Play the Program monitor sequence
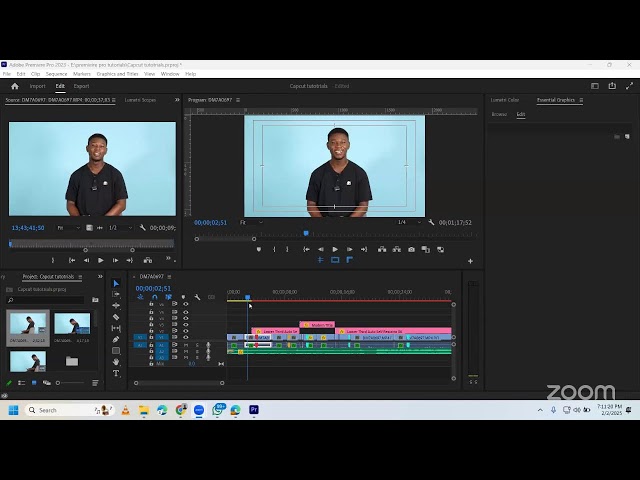 point(335,249)
